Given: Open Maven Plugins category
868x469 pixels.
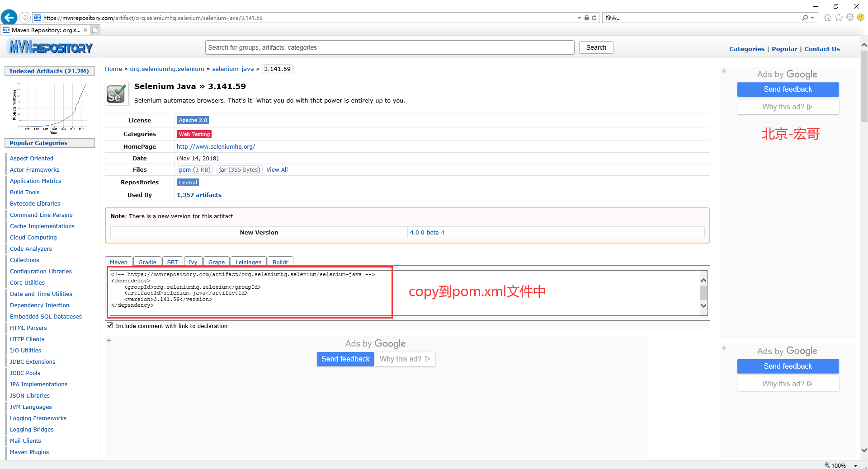Looking at the screenshot, I should (29, 452).
